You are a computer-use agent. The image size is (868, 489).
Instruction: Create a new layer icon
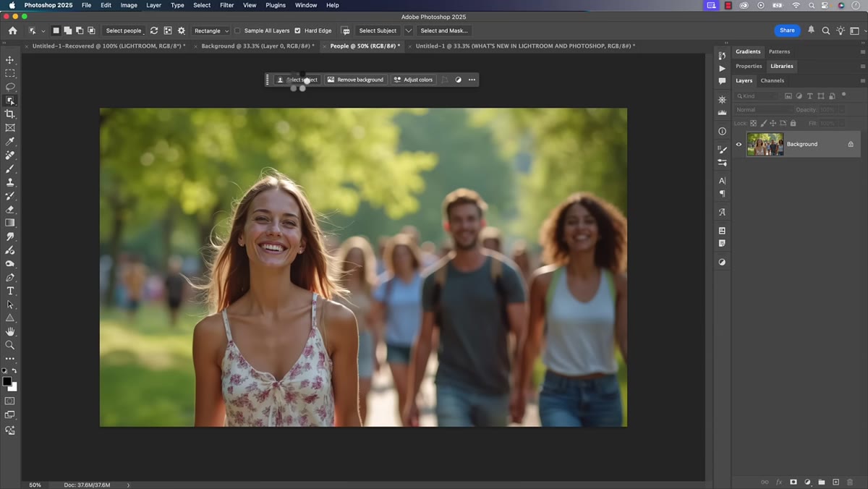(x=835, y=482)
